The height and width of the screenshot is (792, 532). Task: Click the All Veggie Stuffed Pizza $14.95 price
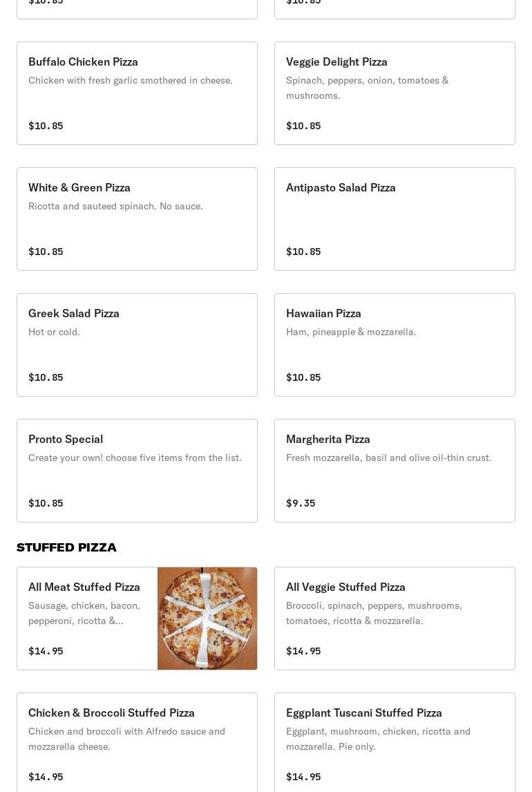(x=303, y=651)
